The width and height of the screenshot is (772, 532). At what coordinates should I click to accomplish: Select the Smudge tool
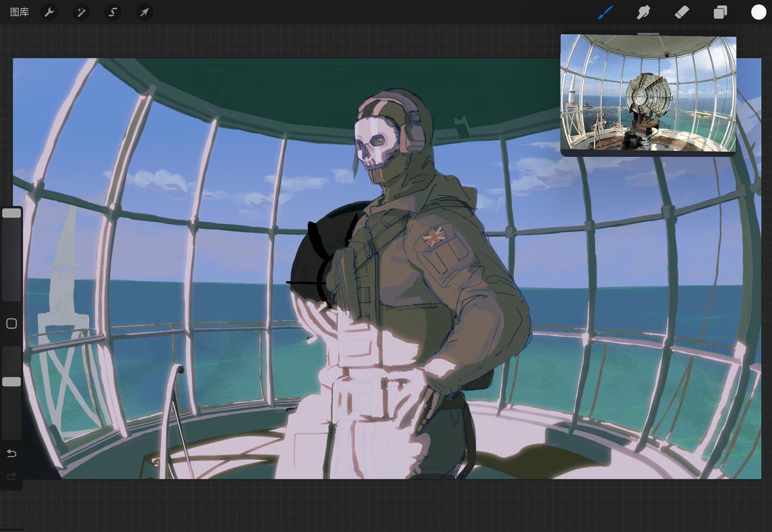pyautogui.click(x=644, y=12)
